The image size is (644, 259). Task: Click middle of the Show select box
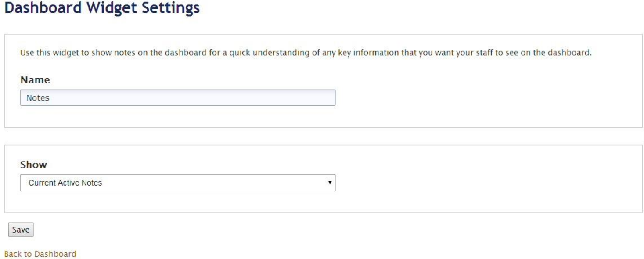[x=177, y=183]
